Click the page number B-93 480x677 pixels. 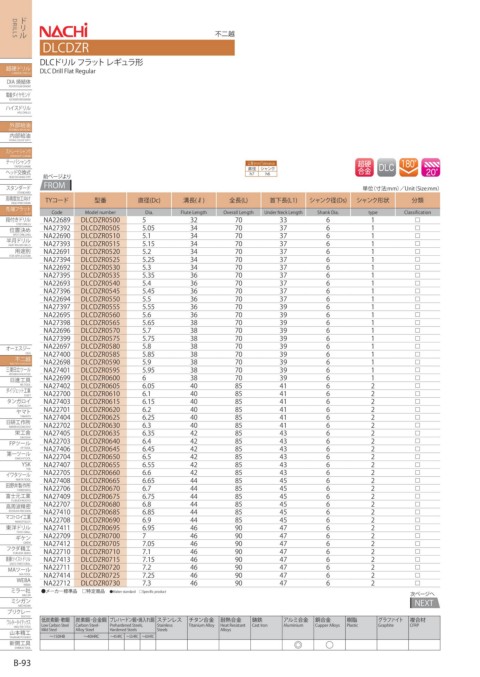(x=22, y=663)
